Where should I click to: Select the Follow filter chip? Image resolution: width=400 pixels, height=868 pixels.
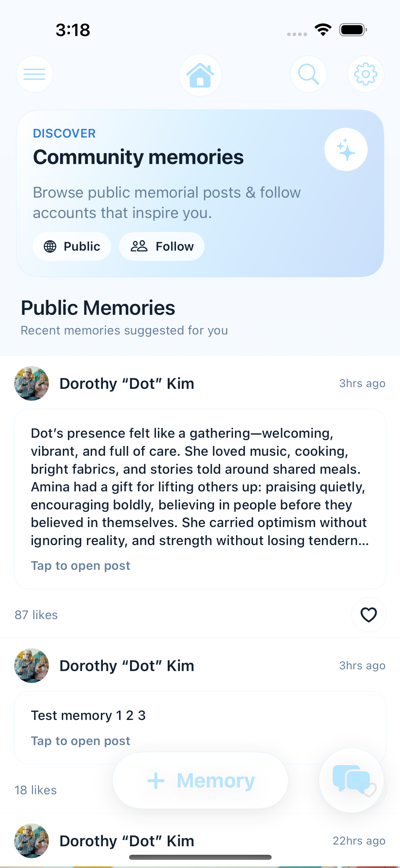click(162, 246)
